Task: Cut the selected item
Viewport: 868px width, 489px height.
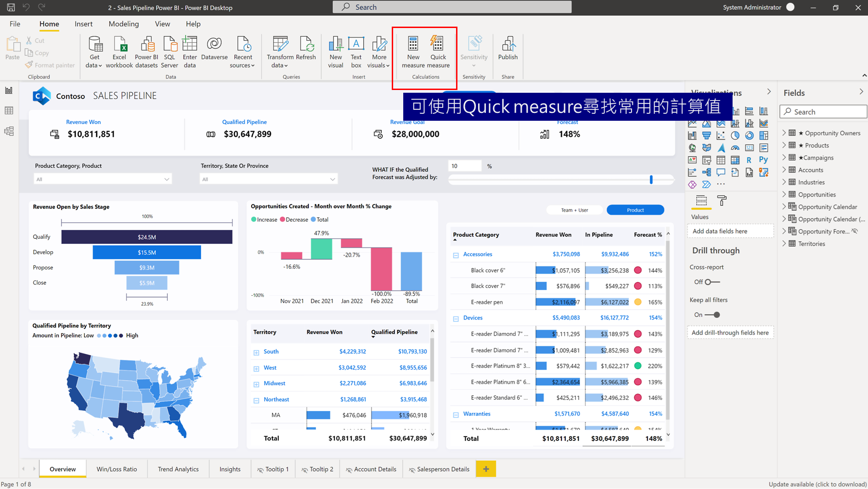Action: pyautogui.click(x=35, y=40)
